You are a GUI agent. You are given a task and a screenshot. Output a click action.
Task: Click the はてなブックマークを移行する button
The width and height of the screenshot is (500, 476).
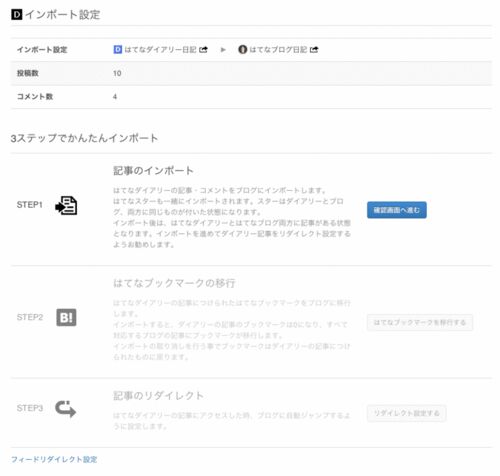click(420, 322)
